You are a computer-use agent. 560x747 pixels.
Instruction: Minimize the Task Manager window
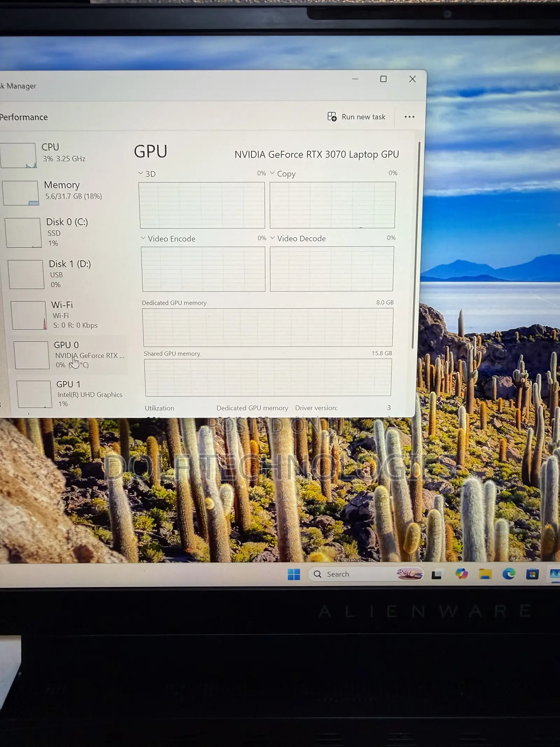click(355, 79)
